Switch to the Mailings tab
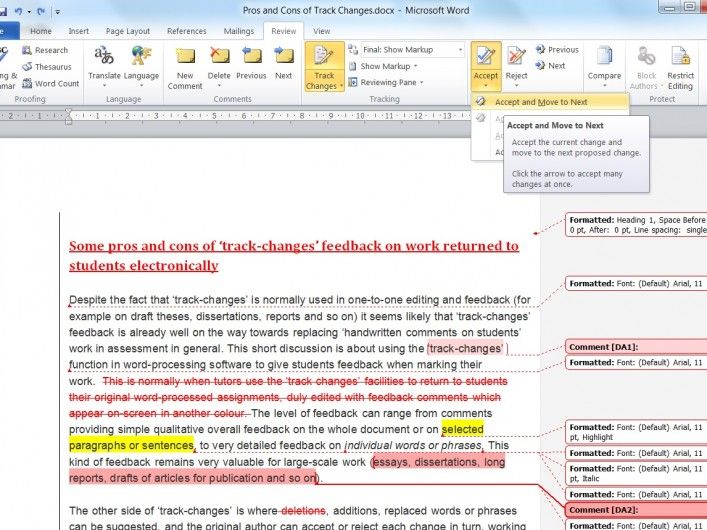This screenshot has width=707, height=530. click(x=238, y=31)
